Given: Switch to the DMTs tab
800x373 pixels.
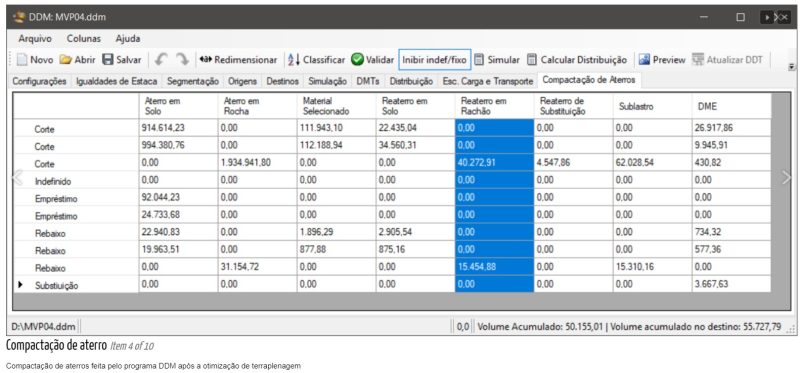Looking at the screenshot, I should coord(368,81).
